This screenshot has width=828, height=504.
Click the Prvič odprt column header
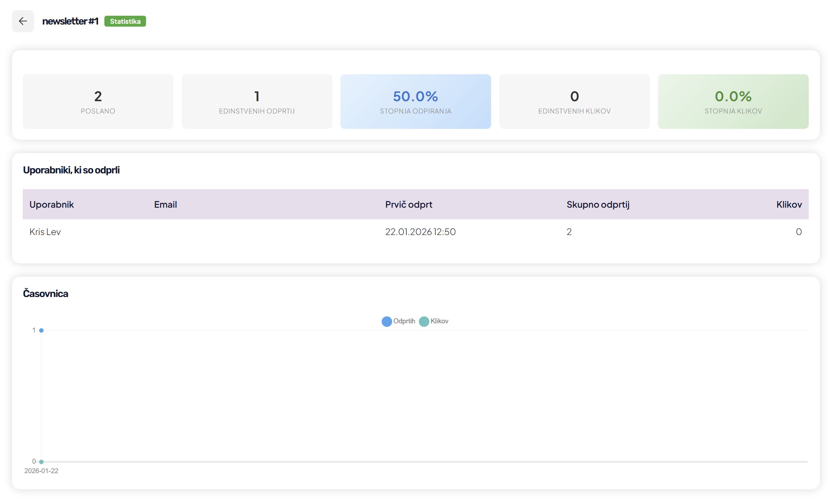pos(408,205)
